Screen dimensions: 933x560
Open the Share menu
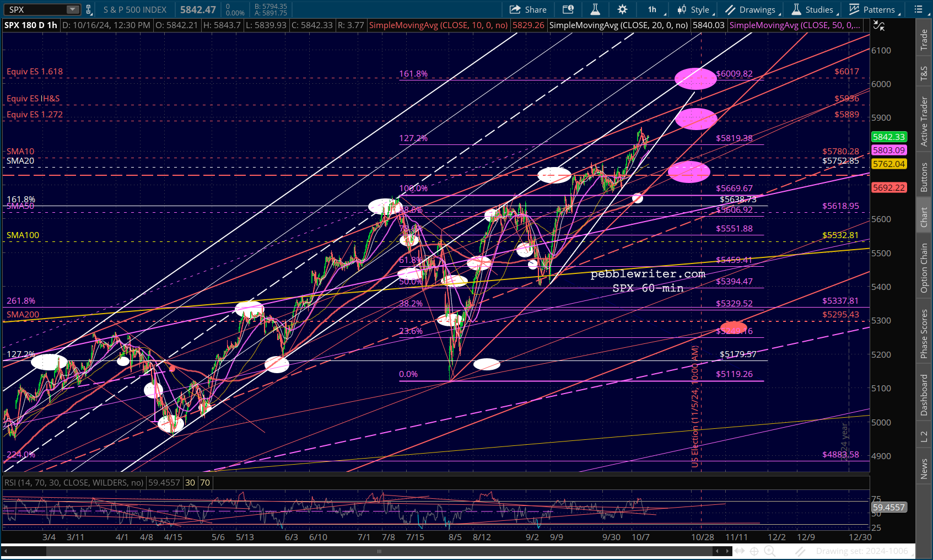click(x=528, y=9)
